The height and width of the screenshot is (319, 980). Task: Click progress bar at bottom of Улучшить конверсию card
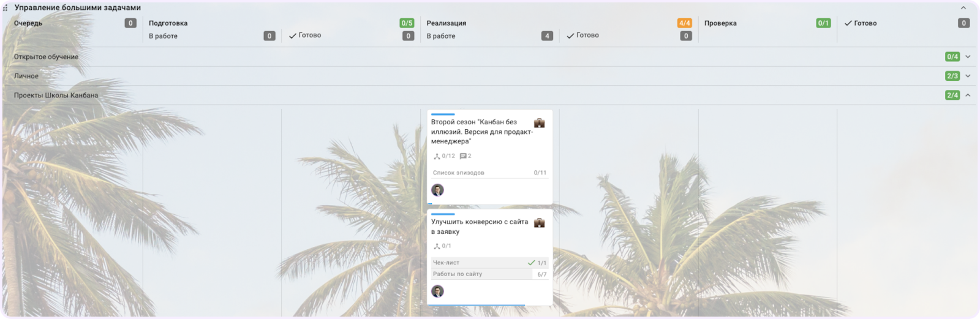pyautogui.click(x=477, y=304)
